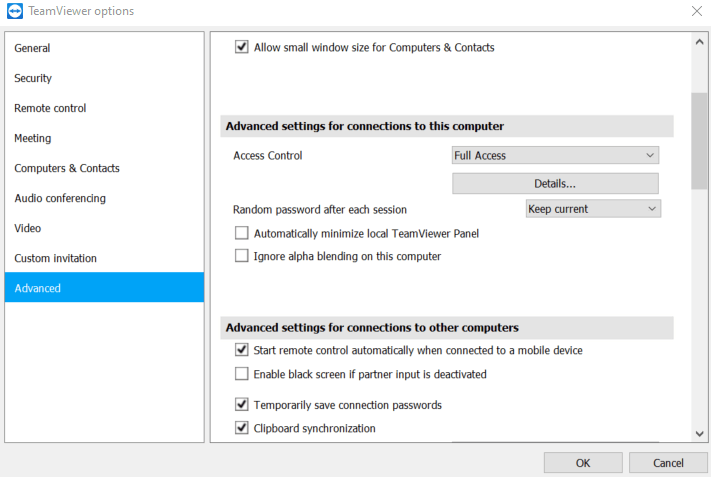
Task: Confirm settings with the OK button
Action: (583, 463)
